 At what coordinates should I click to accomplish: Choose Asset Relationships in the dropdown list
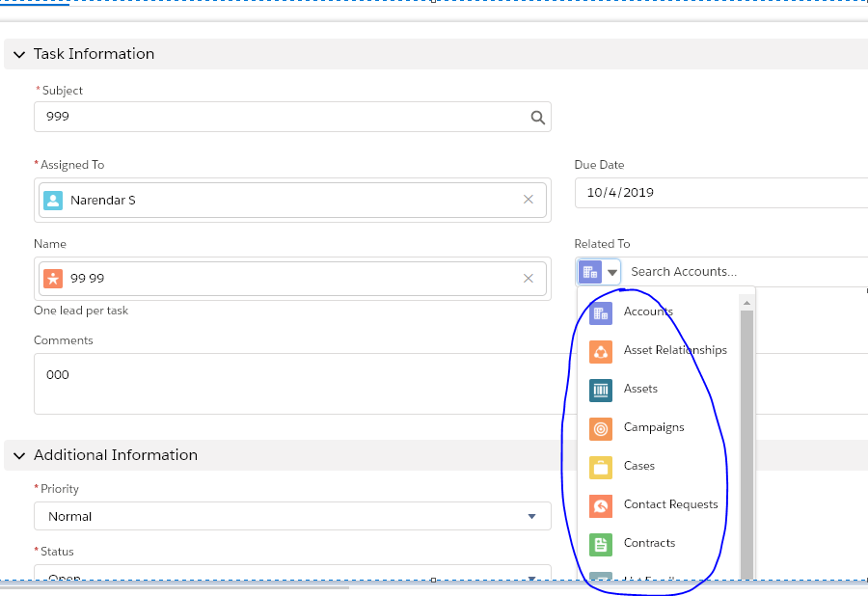tap(674, 350)
